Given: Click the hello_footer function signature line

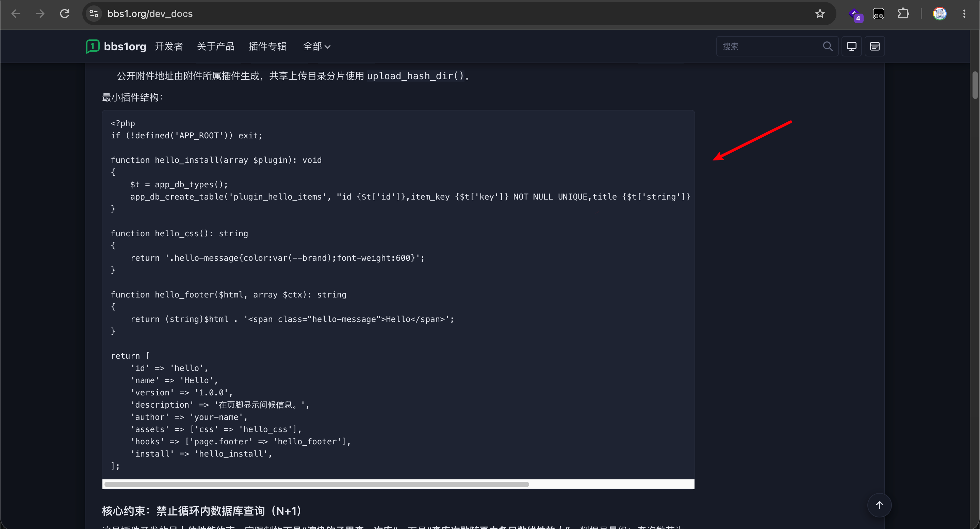Looking at the screenshot, I should point(228,294).
